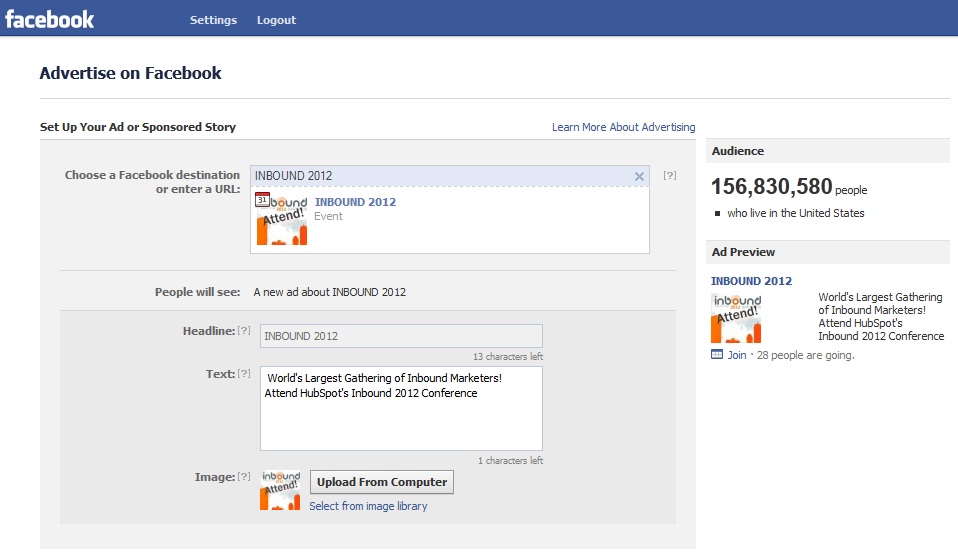Click 'who live in the United States' text

point(795,213)
